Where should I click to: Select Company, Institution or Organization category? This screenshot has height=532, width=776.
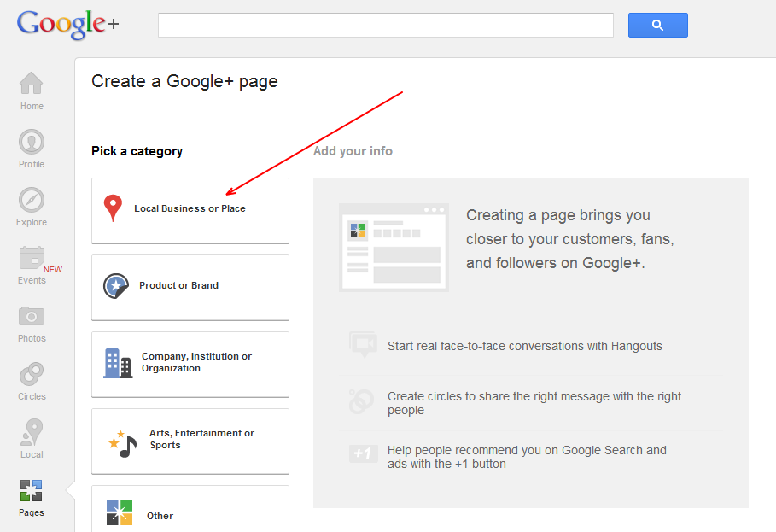click(190, 364)
